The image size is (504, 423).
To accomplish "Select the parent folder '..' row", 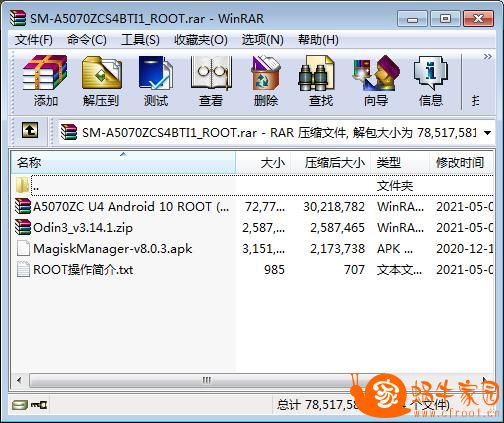I will tap(253, 185).
